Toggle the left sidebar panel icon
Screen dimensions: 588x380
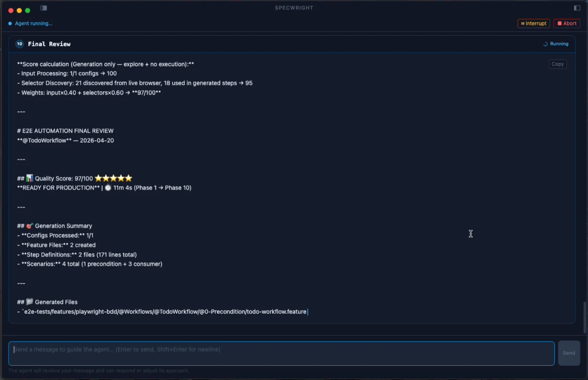click(44, 8)
